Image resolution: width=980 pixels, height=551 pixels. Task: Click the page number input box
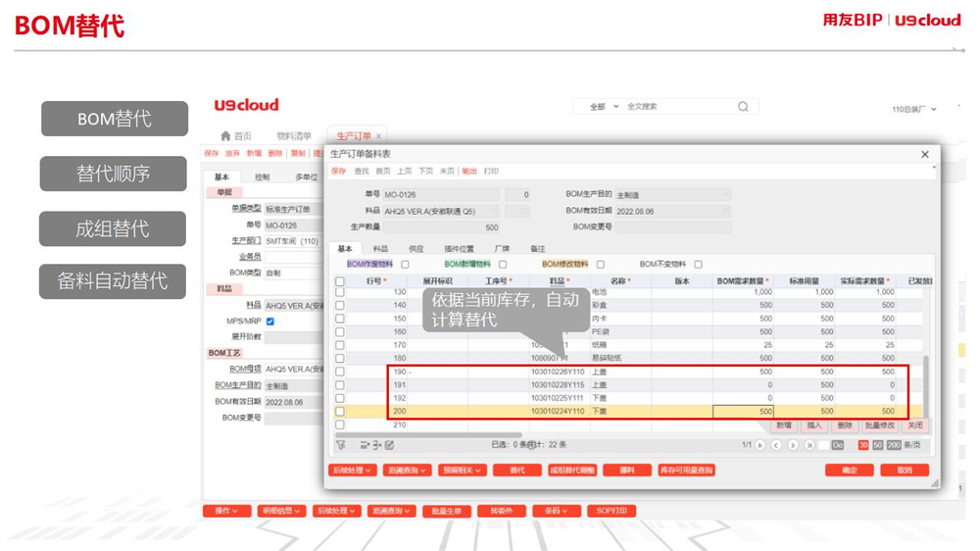point(823,445)
